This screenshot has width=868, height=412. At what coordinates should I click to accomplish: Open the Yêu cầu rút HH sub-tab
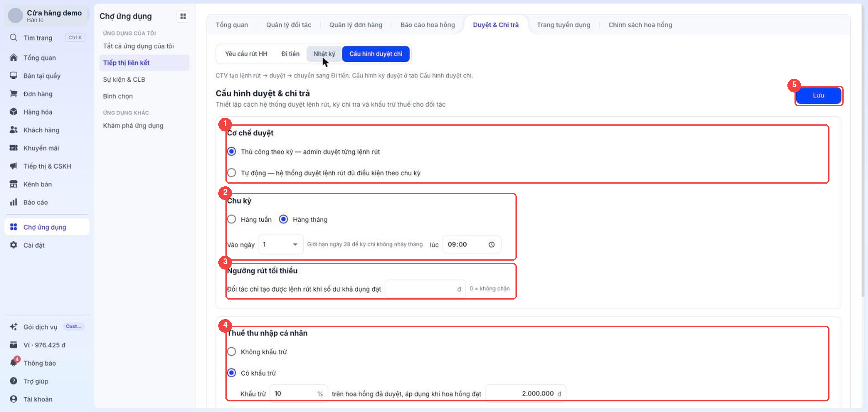pyautogui.click(x=246, y=54)
